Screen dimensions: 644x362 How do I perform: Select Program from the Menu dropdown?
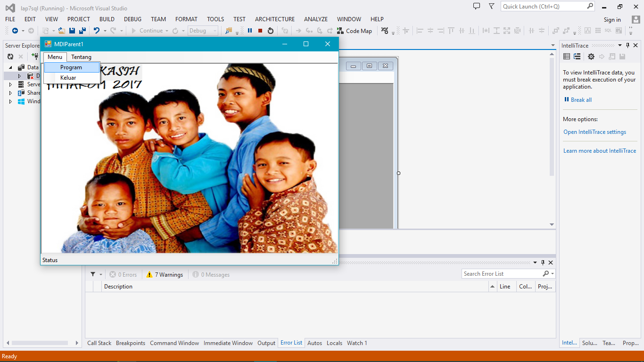[x=71, y=67]
